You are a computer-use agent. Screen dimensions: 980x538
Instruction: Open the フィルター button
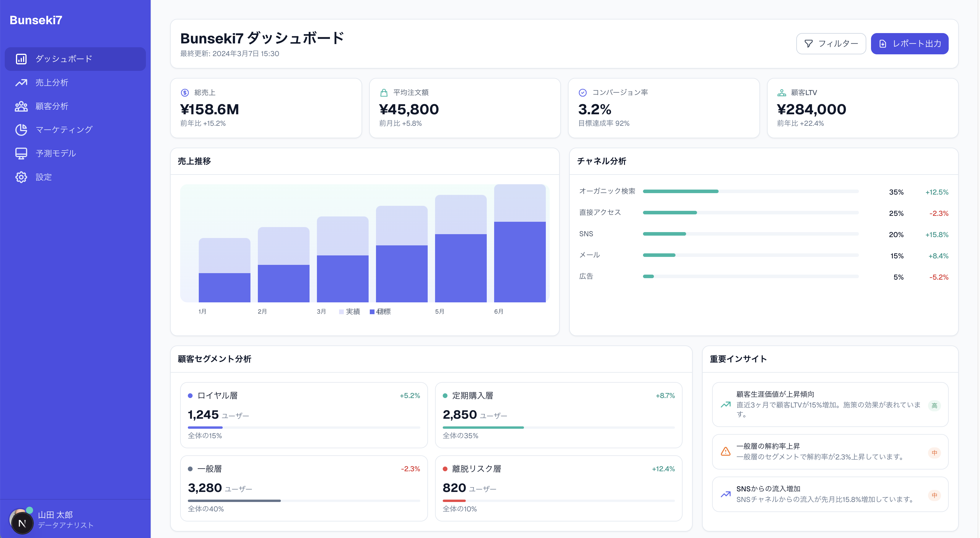831,44
